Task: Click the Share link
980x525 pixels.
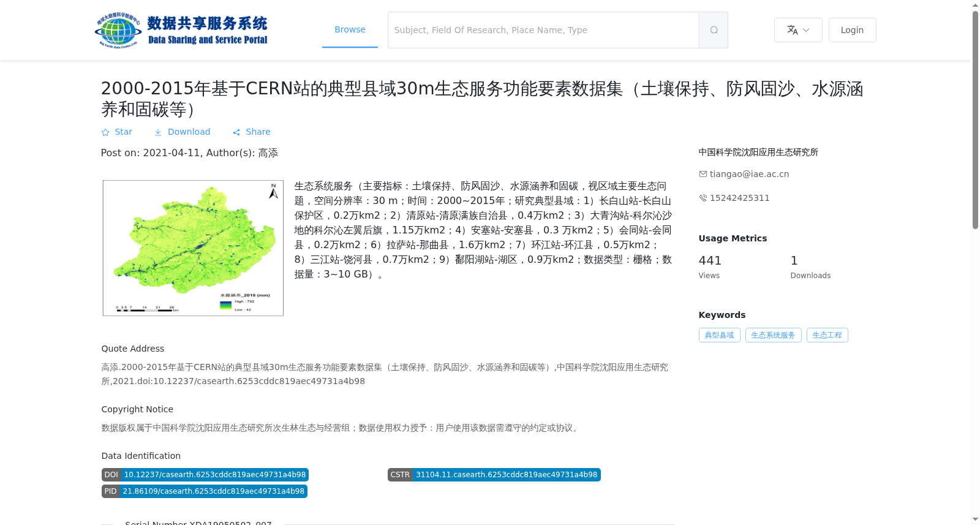Action: pyautogui.click(x=252, y=132)
